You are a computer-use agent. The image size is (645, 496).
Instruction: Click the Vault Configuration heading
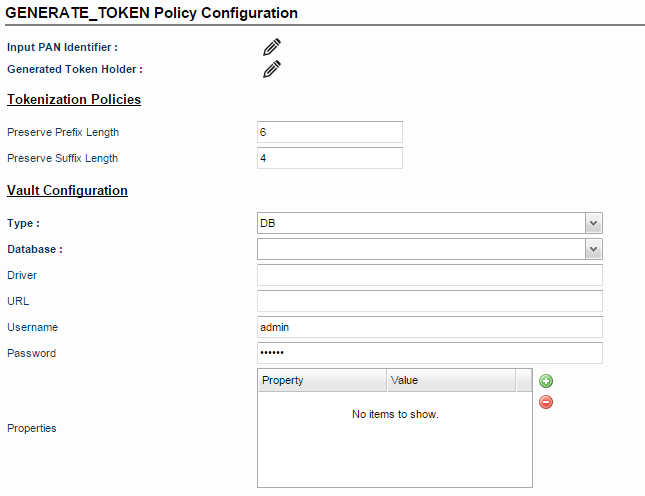[x=67, y=190]
